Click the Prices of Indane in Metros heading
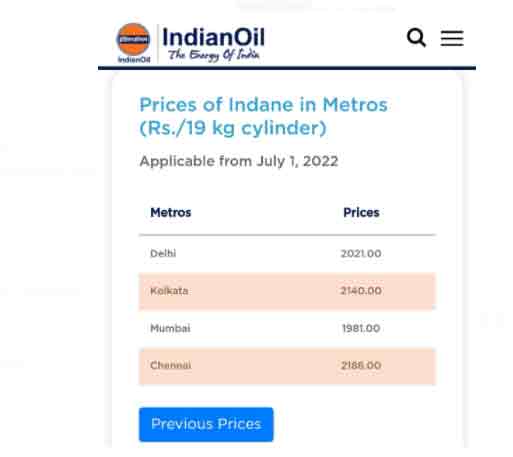The height and width of the screenshot is (457, 513). [263, 105]
